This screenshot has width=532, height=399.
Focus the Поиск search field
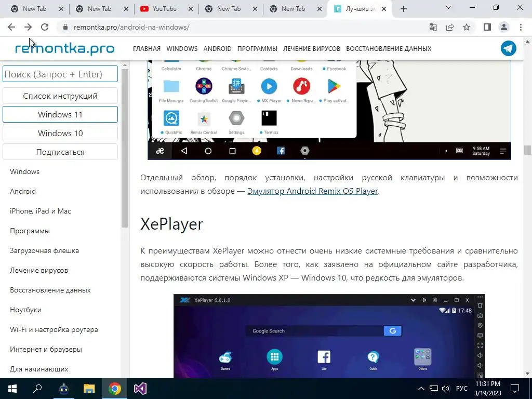point(60,74)
